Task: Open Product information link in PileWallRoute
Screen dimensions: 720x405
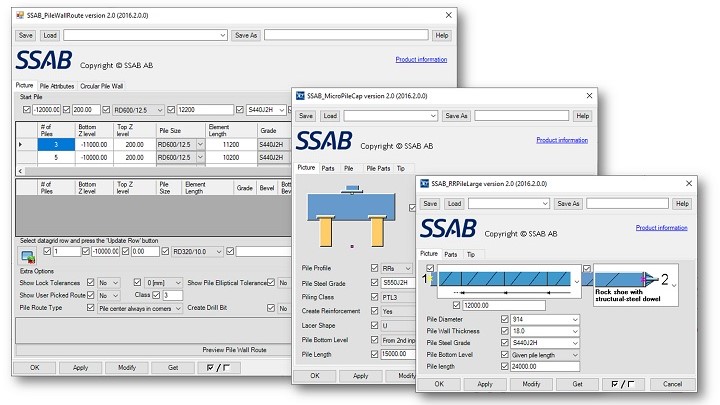Action: 421,59
